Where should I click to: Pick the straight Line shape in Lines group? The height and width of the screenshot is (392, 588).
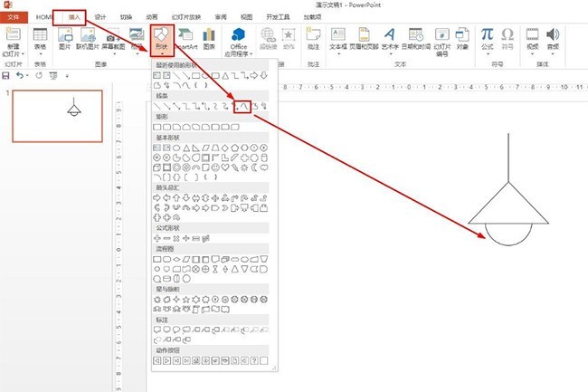157,107
